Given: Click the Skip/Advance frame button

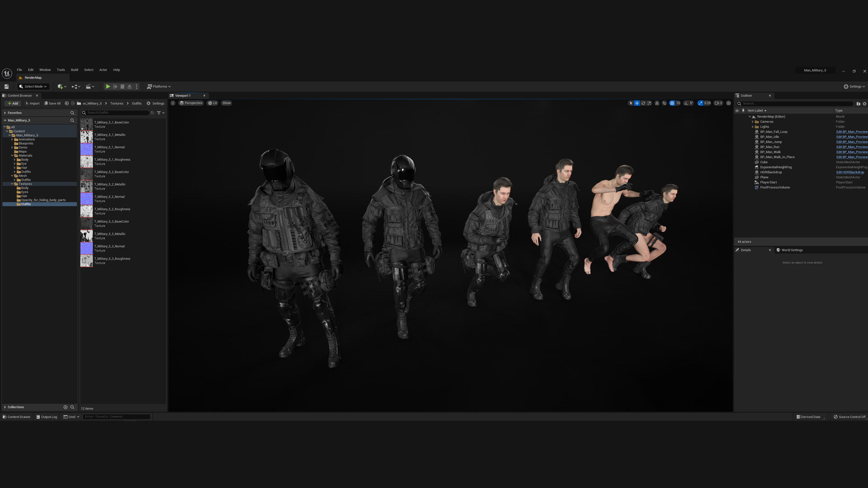Looking at the screenshot, I should click(115, 86).
